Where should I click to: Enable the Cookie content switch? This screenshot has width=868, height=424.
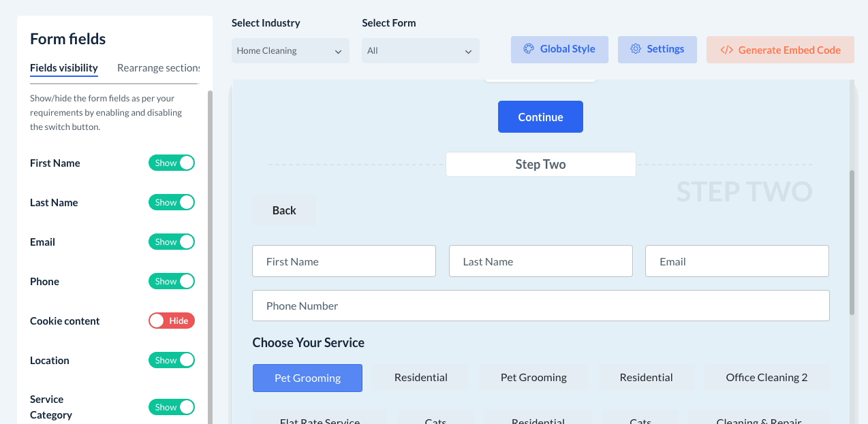tap(172, 321)
